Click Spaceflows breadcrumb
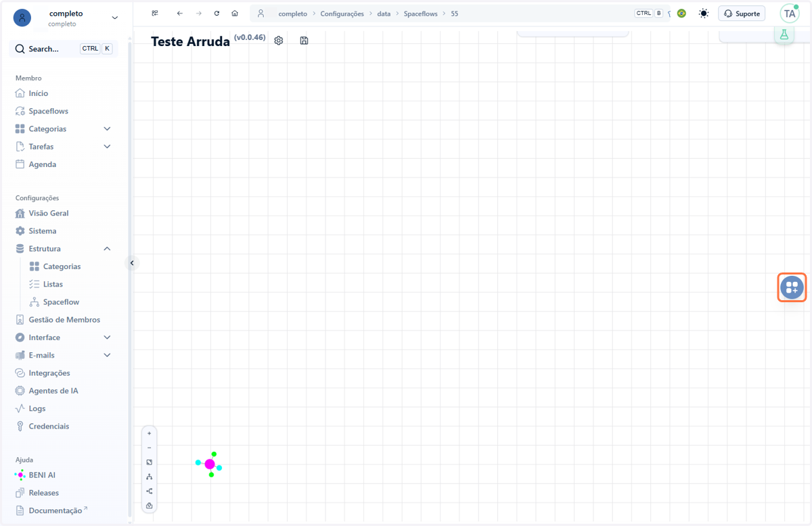This screenshot has height=526, width=812. pyautogui.click(x=420, y=14)
